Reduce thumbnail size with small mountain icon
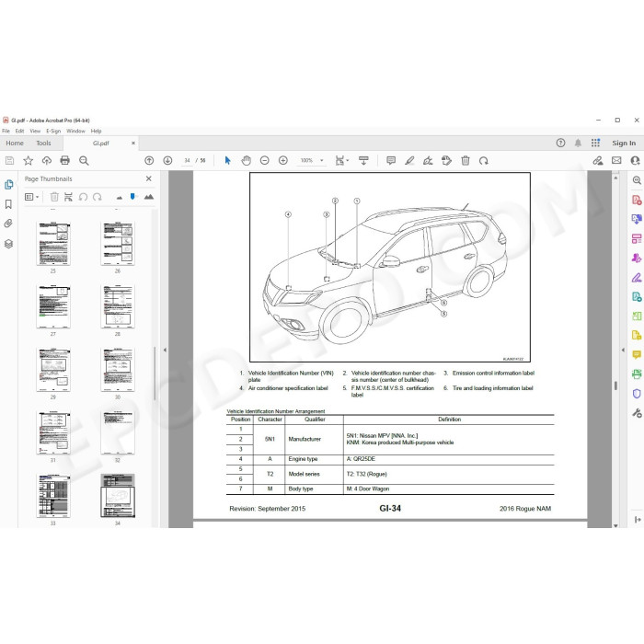This screenshot has width=644, height=644. 119,198
